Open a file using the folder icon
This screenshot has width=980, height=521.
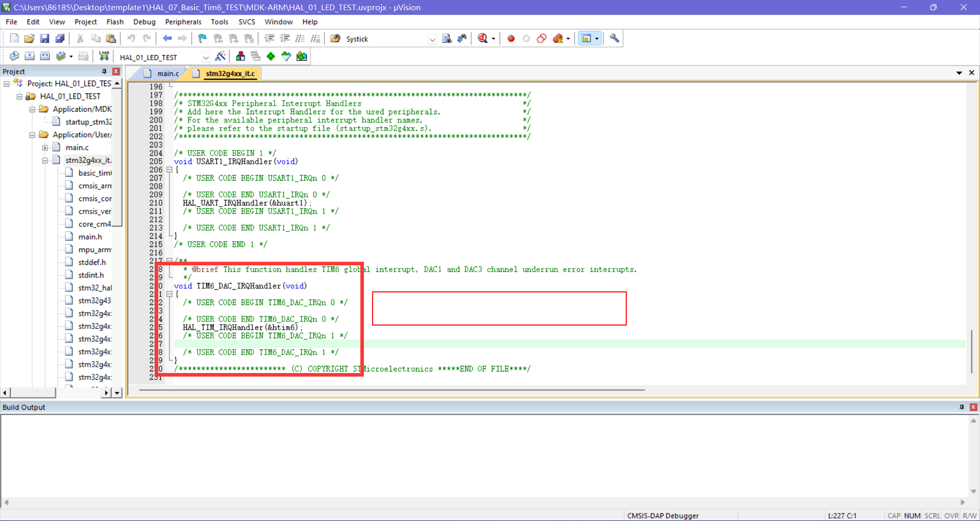tap(29, 39)
